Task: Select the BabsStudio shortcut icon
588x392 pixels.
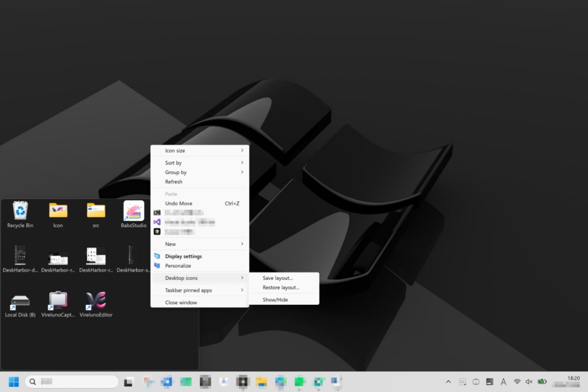Action: (133, 214)
